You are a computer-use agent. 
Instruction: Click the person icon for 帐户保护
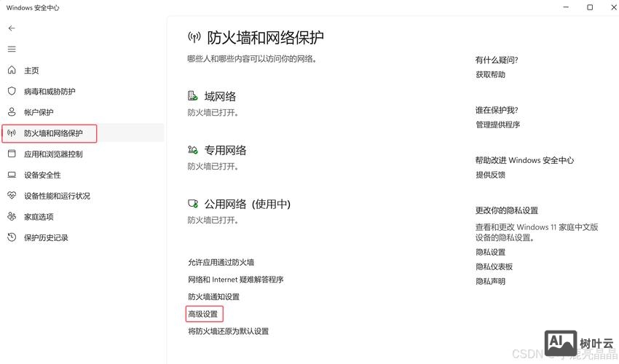click(12, 111)
